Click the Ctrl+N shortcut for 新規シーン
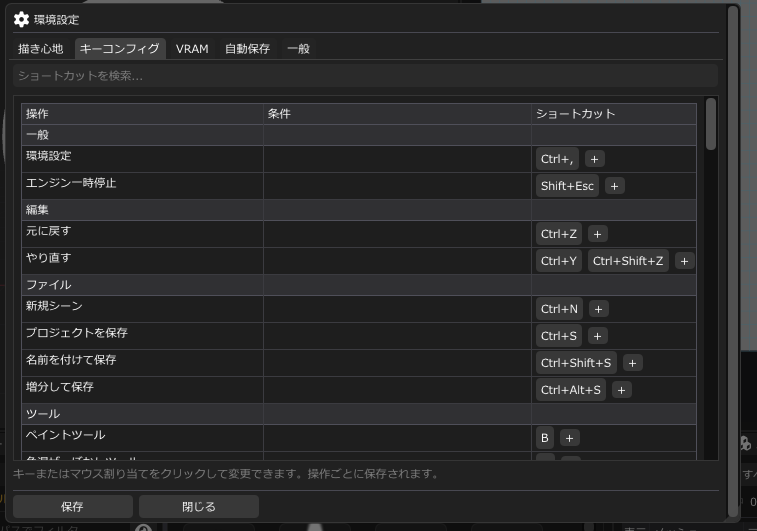The image size is (757, 531). 559,309
